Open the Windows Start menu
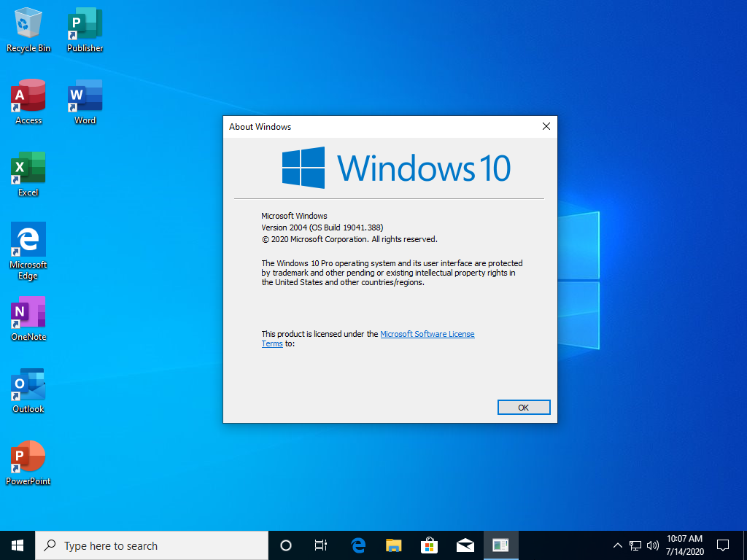 tap(18, 545)
